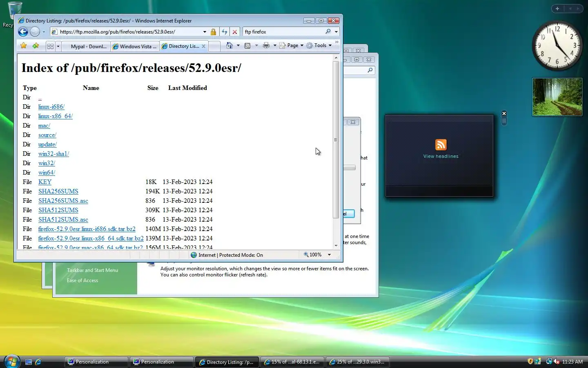Download firefox-52.9.0esr.linux-i686.sdk.tar.bz2
588x368 pixels.
coord(87,229)
